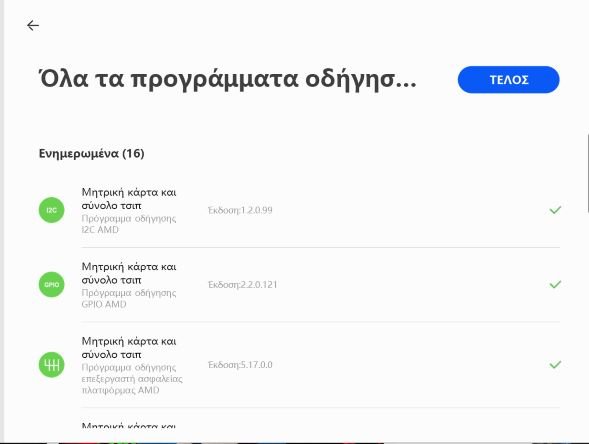
Task: Click the ΤΕΛΟΣ button
Action: [508, 80]
